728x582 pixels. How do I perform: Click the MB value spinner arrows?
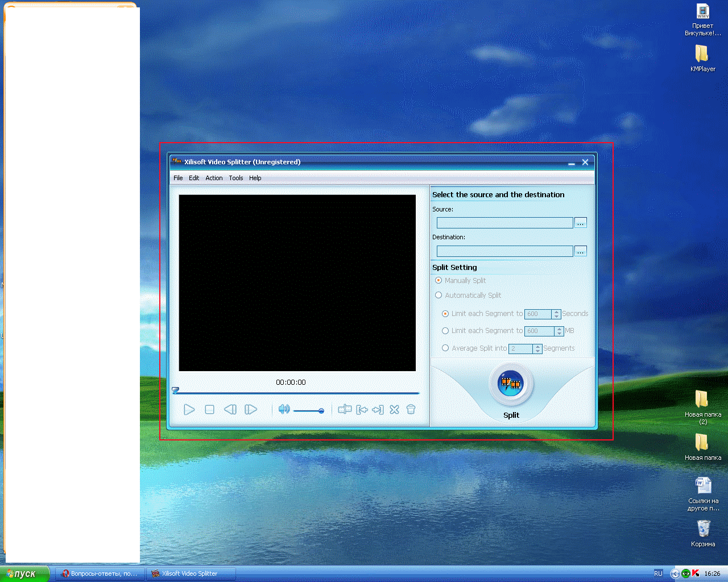pyautogui.click(x=560, y=331)
